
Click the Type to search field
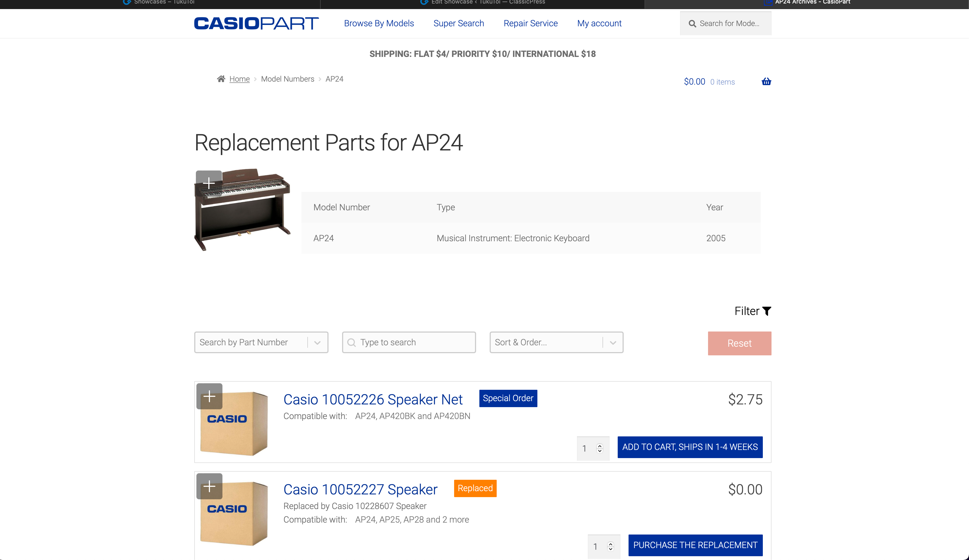coord(409,342)
